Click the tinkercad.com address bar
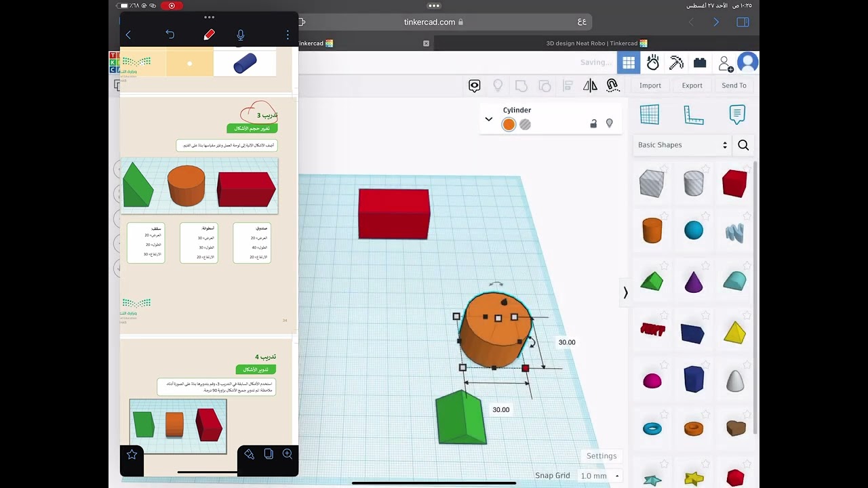The height and width of the screenshot is (488, 868). [x=434, y=22]
